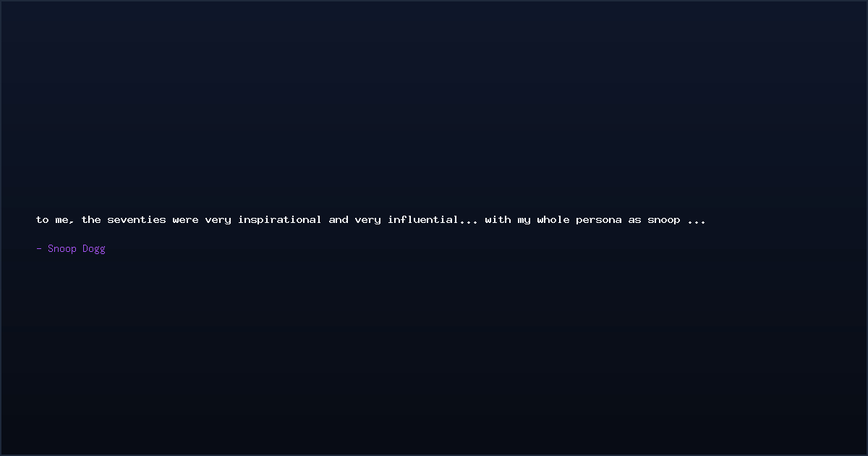This screenshot has height=456, width=868.
Task: Click the word "were" in the quote
Action: coord(185,219)
